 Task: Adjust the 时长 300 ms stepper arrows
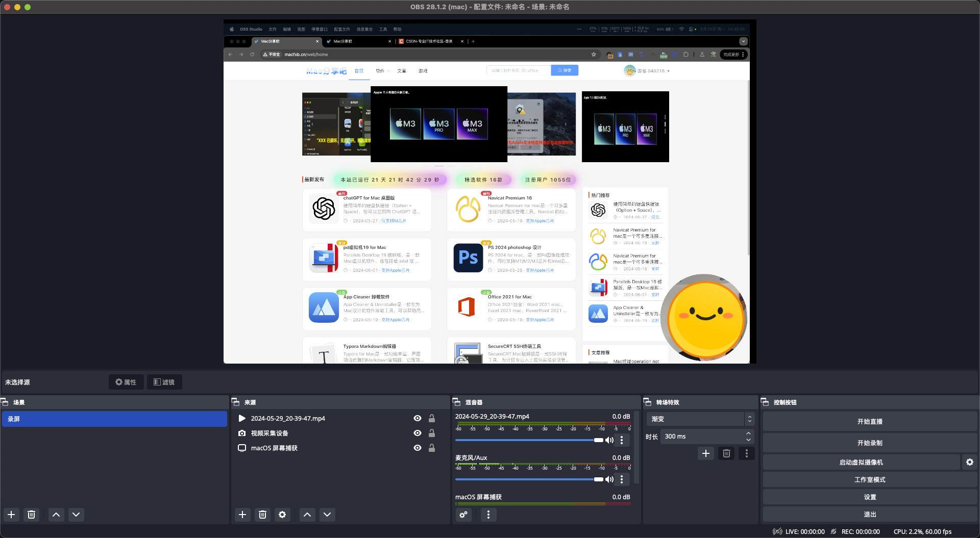tap(749, 437)
